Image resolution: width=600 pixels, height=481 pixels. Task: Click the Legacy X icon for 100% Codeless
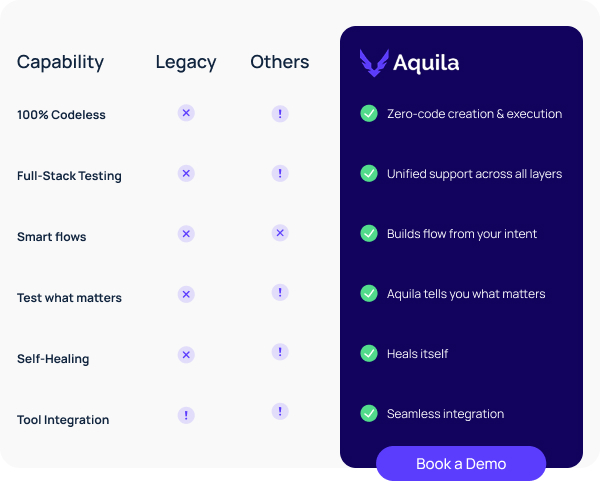point(186,113)
